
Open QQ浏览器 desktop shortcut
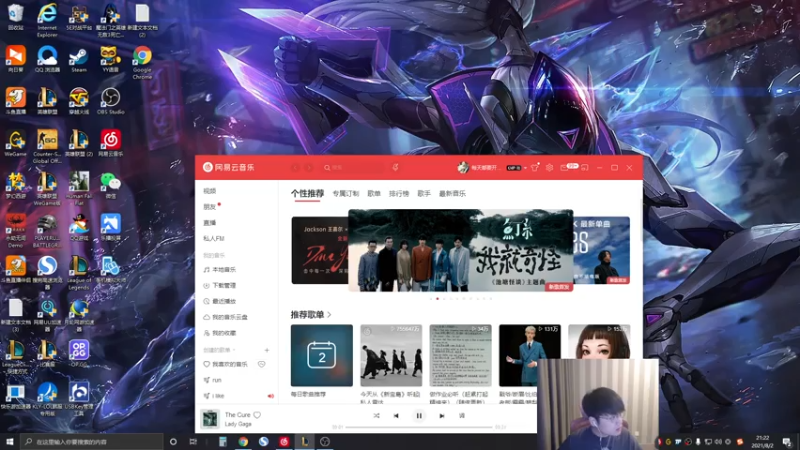tap(47, 59)
